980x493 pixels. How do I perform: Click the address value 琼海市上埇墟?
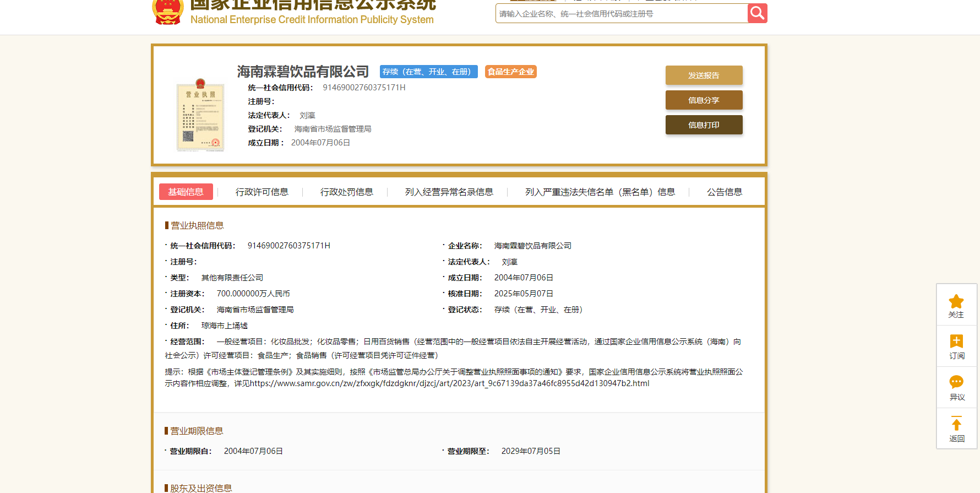225,326
